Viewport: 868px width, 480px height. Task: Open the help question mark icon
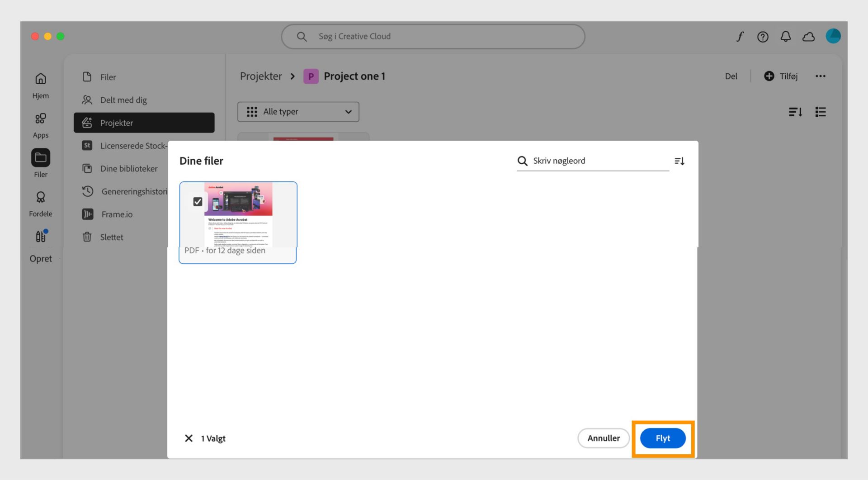(763, 37)
